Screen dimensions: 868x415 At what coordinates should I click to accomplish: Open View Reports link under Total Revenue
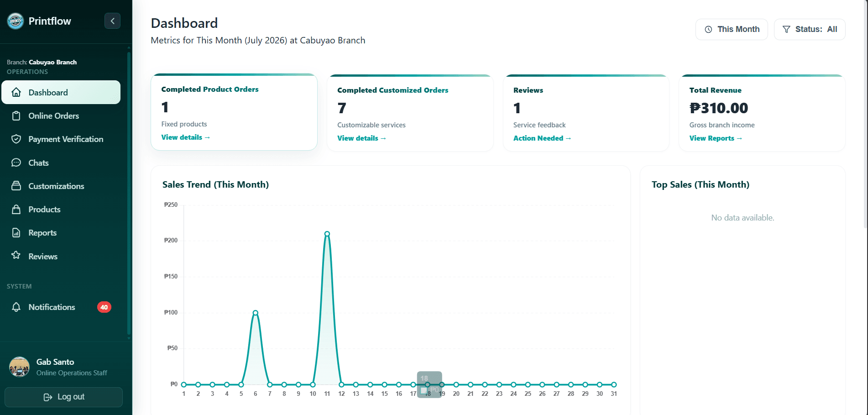[x=716, y=138]
